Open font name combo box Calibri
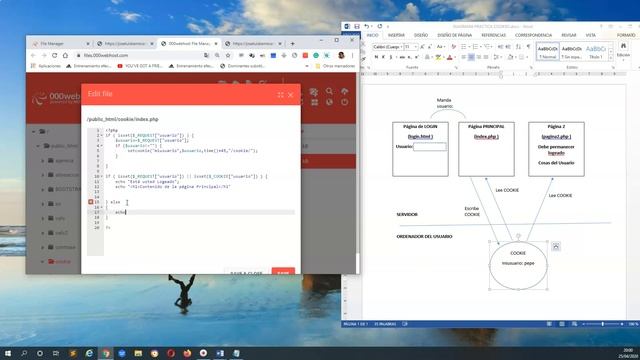Screen dimensions: 640x360 point(387,47)
